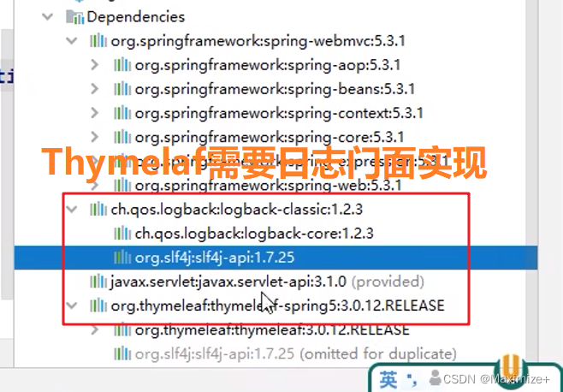Collapse the logback-classic:1.2.3 node
This screenshot has height=392, width=563.
pos(72,209)
